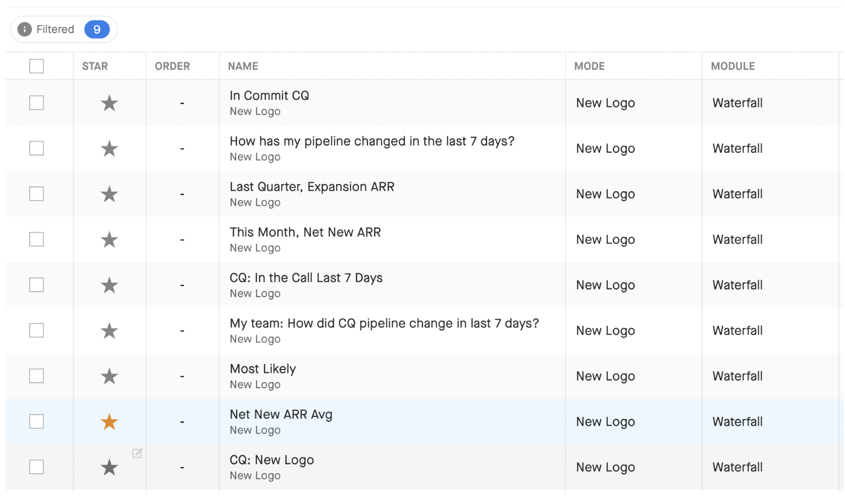Open the In Commit CQ view
Image resolution: width=845 pixels, height=504 pixels.
pyautogui.click(x=269, y=95)
